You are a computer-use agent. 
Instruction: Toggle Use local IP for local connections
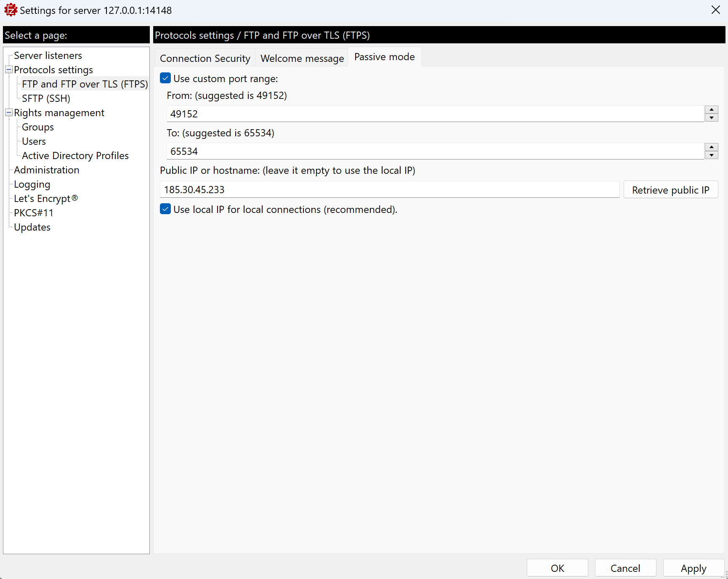pos(165,209)
